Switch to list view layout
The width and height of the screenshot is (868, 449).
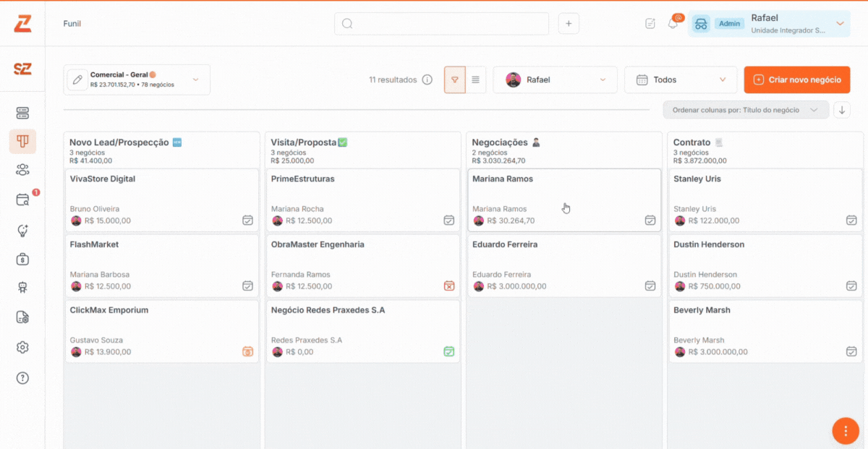coord(475,80)
